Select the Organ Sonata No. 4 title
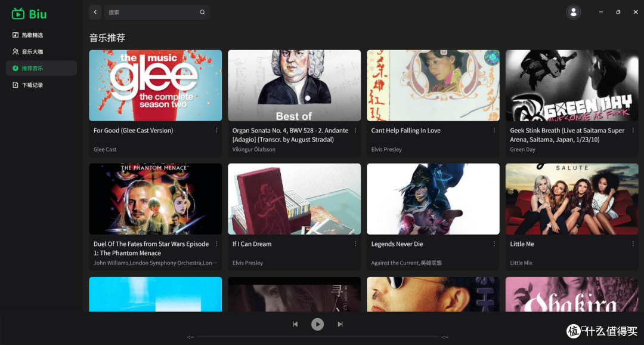Screen dimensions: 644x345 pos(290,135)
